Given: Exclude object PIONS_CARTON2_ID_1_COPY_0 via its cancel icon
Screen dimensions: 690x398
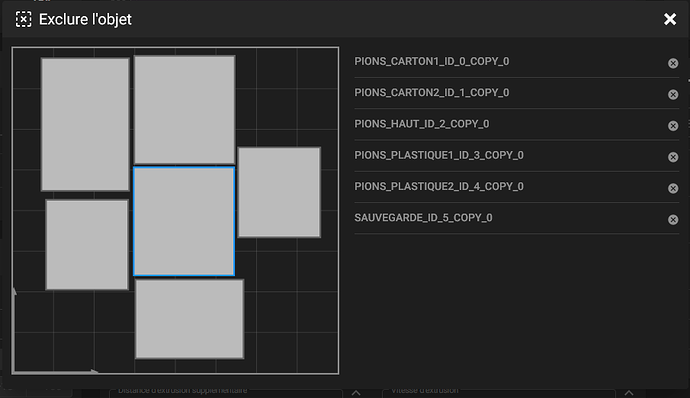Looking at the screenshot, I should (x=673, y=94).
